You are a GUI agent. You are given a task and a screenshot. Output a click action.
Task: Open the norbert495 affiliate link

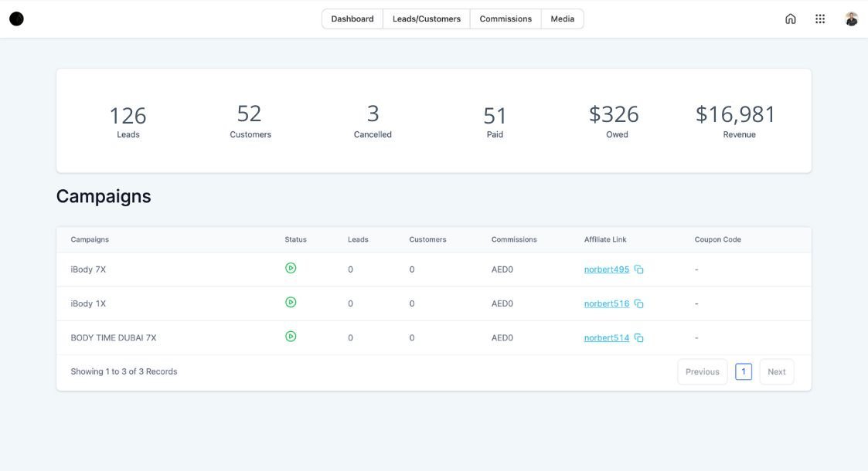tap(606, 269)
